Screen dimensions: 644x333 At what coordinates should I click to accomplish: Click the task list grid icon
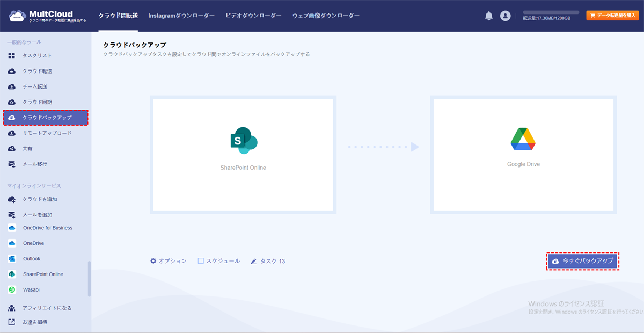12,56
